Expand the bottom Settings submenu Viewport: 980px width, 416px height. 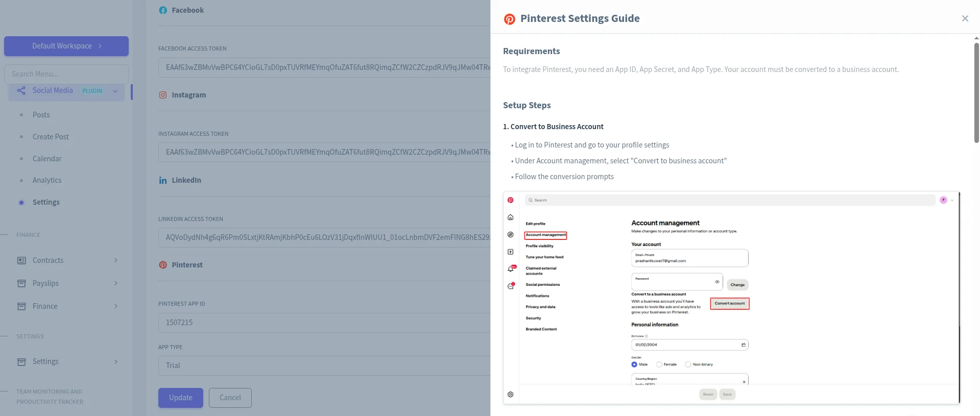(x=116, y=361)
